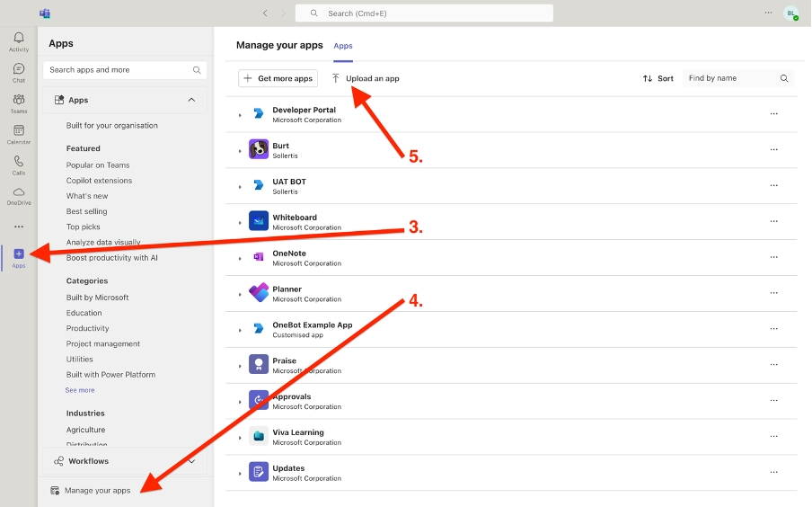Expand the Viva Learning row triangle
The height and width of the screenshot is (507, 812).
[240, 438]
